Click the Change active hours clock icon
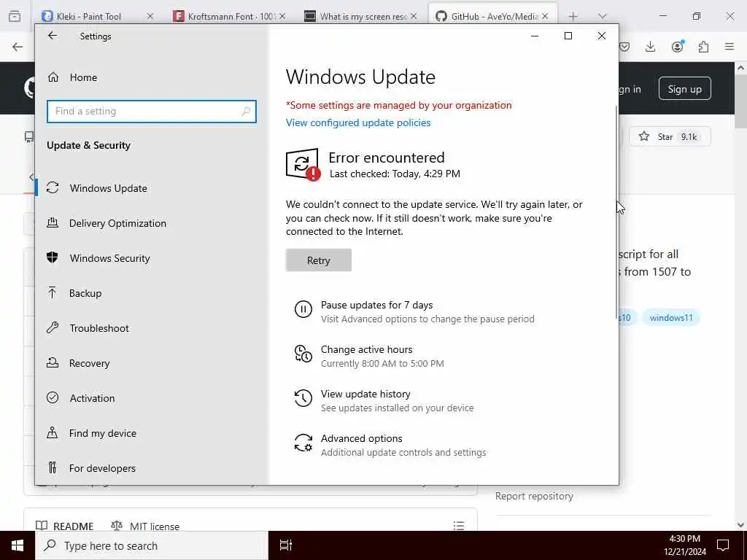Viewport: 747px width, 560px height. pos(303,354)
